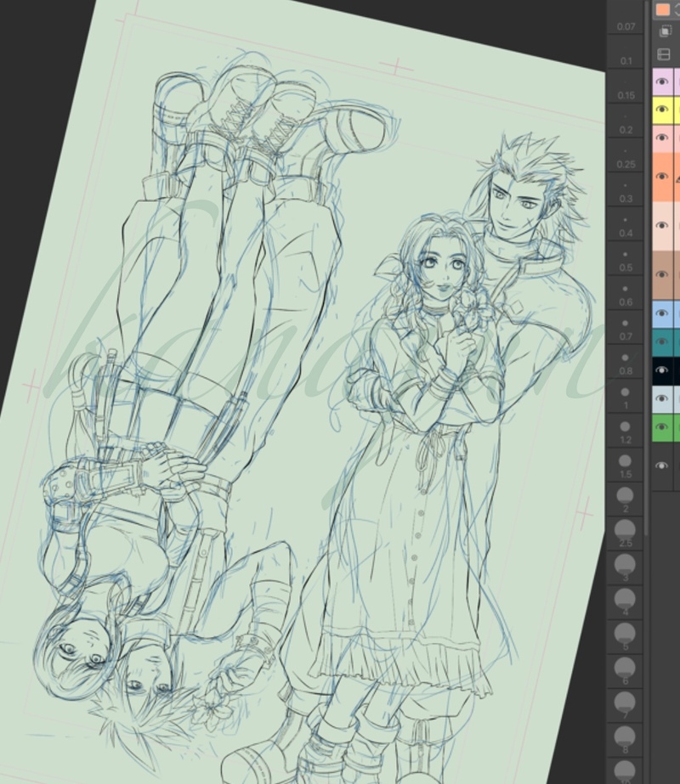Choose the 0.8 brush size preset
680x784 pixels.
626,363
